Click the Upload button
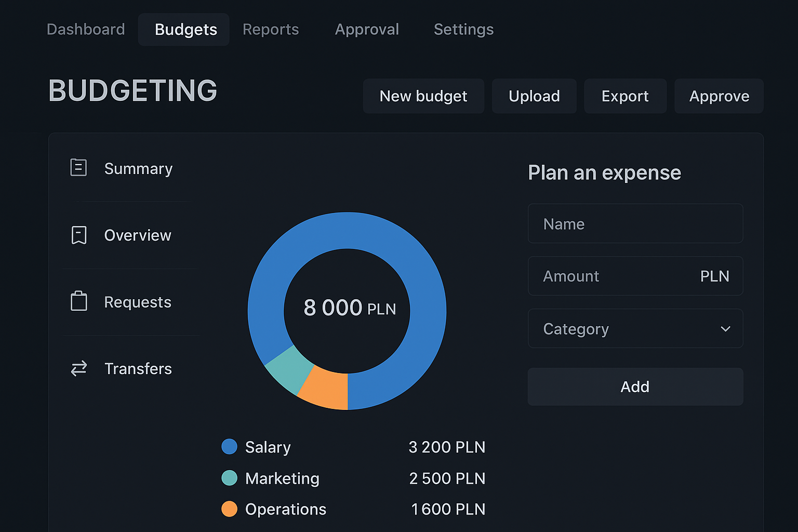798x532 pixels. click(534, 96)
